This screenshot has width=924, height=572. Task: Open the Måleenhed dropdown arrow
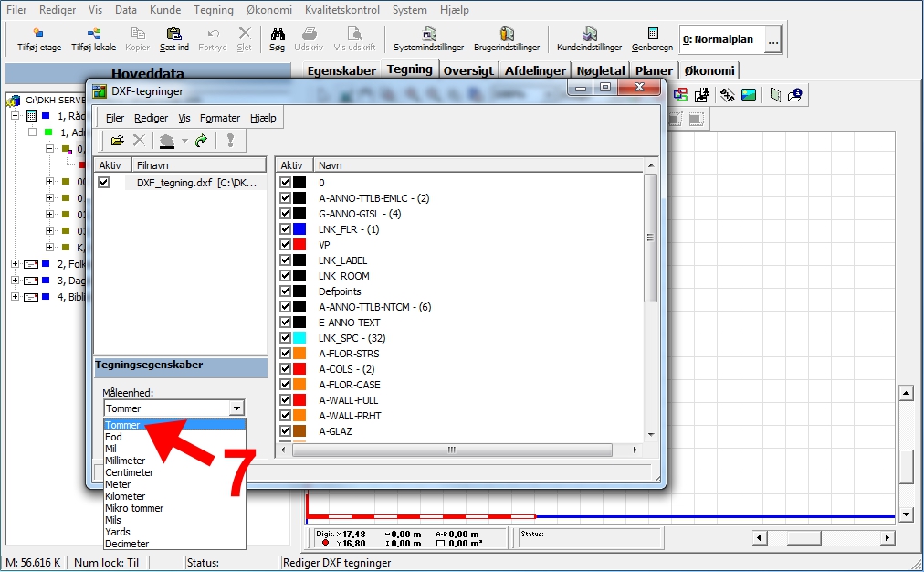(x=236, y=408)
